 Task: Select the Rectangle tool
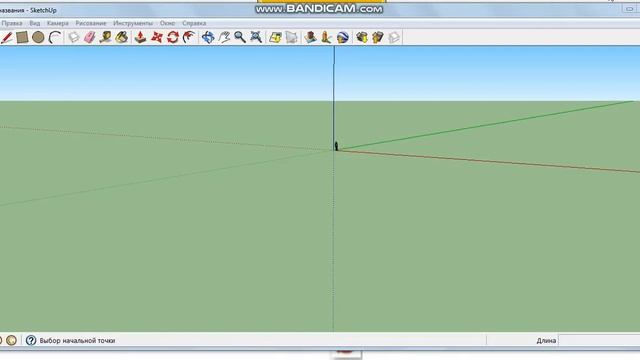22,38
